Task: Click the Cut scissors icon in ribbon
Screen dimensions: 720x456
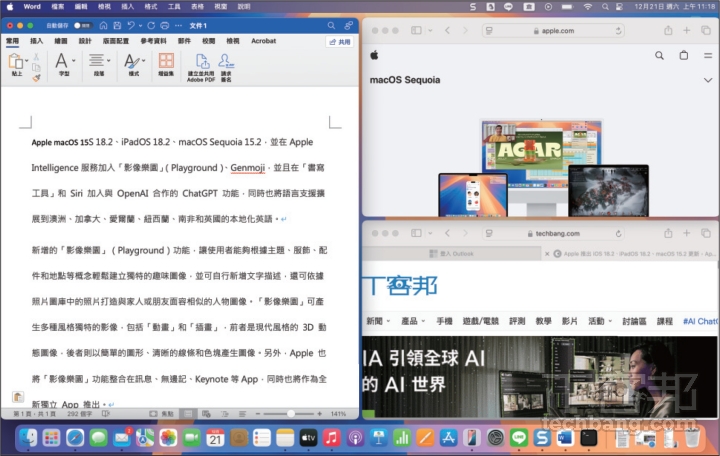Action: [36, 56]
